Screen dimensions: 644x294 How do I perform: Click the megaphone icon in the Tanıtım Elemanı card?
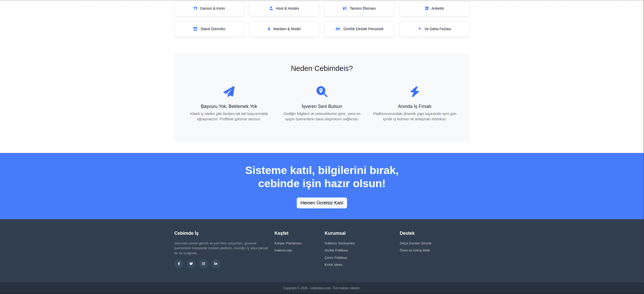[345, 8]
